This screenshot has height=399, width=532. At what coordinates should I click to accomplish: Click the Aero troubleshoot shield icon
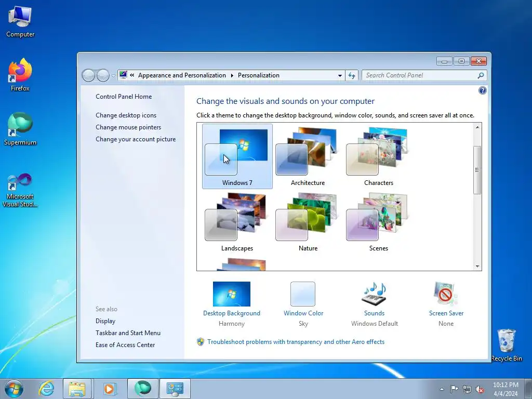(x=201, y=342)
